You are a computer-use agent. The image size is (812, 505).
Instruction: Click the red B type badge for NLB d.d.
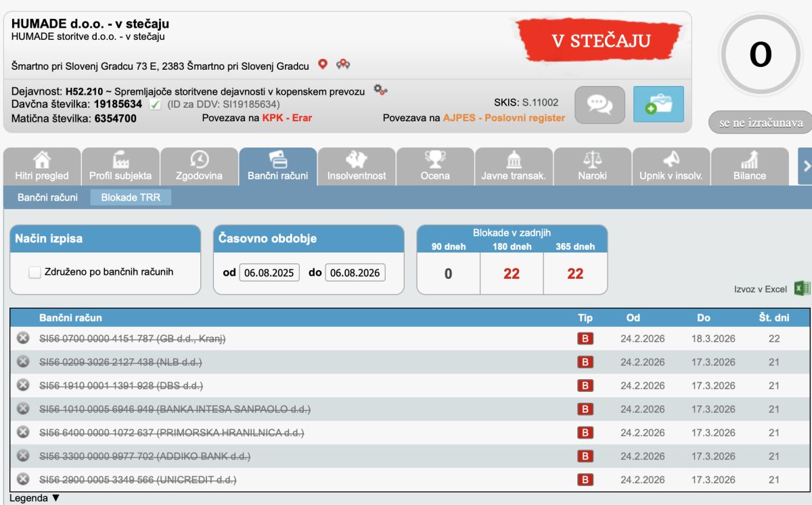tap(585, 362)
